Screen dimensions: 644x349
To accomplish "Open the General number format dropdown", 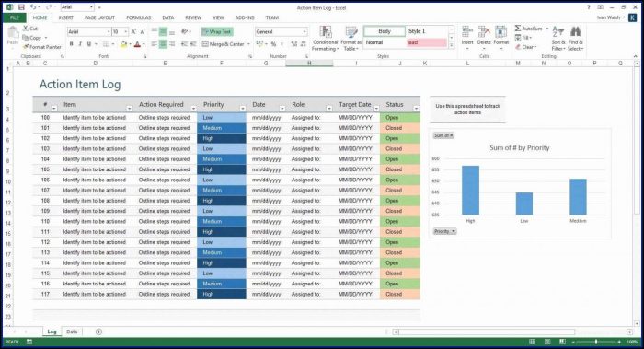I will 305,31.
